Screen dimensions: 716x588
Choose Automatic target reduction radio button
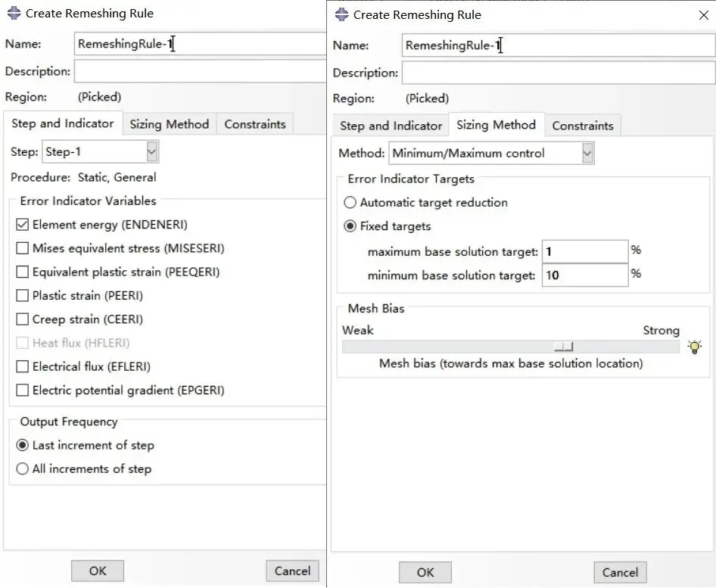(x=350, y=202)
